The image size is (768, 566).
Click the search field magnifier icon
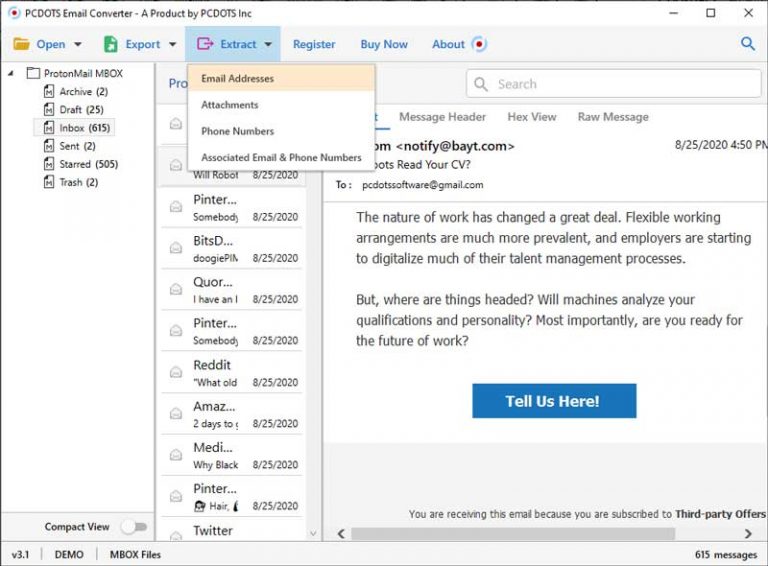[481, 84]
